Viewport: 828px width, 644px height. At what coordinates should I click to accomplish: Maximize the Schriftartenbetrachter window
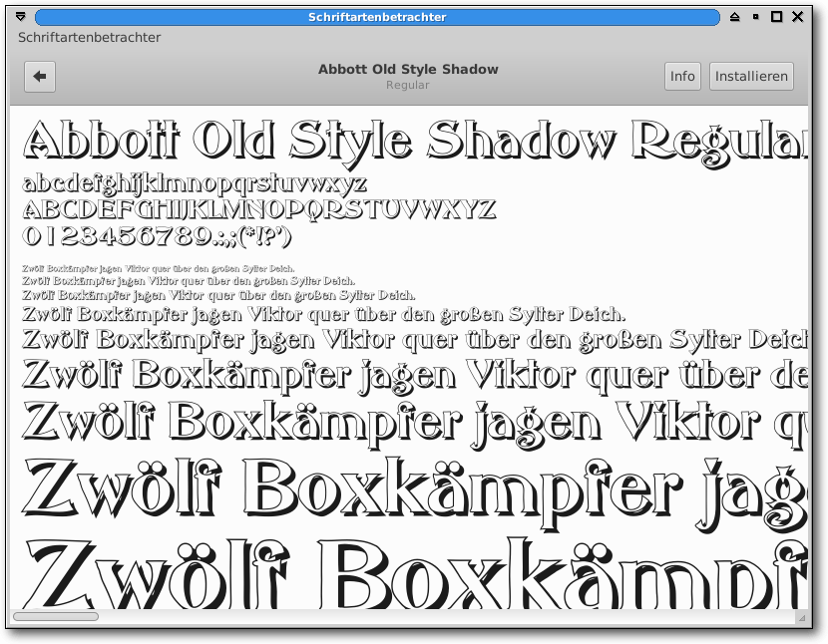click(x=776, y=17)
